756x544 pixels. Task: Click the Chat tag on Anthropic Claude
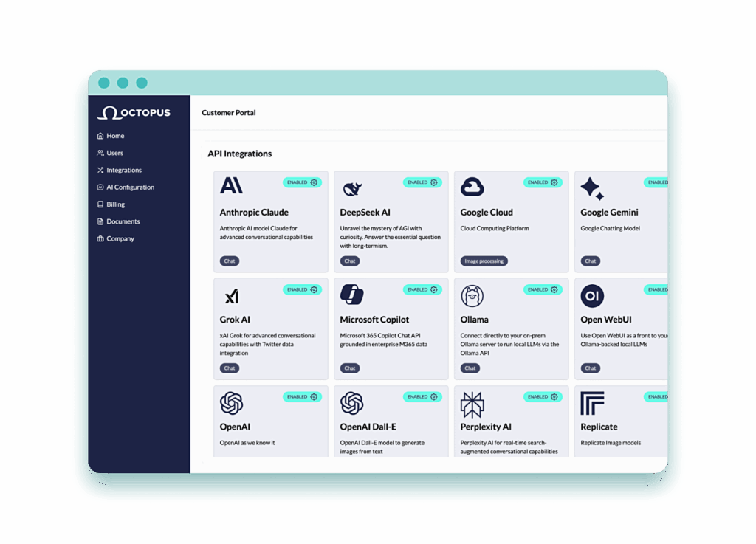click(x=230, y=261)
